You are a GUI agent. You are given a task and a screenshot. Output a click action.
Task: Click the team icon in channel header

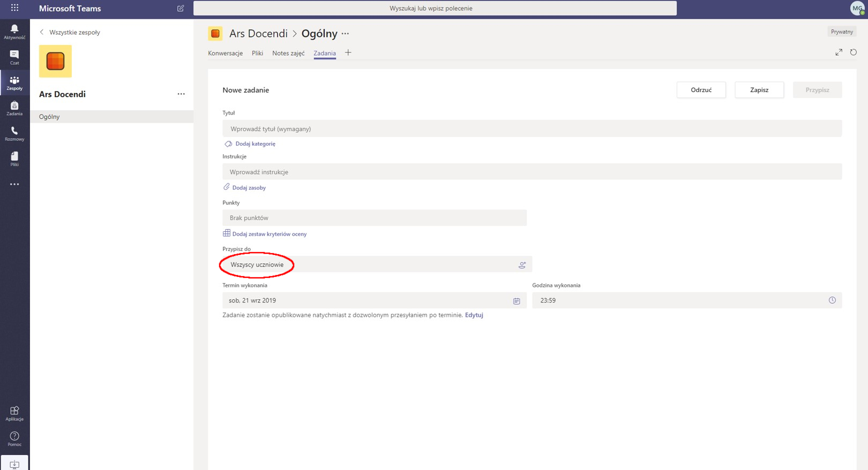click(215, 33)
